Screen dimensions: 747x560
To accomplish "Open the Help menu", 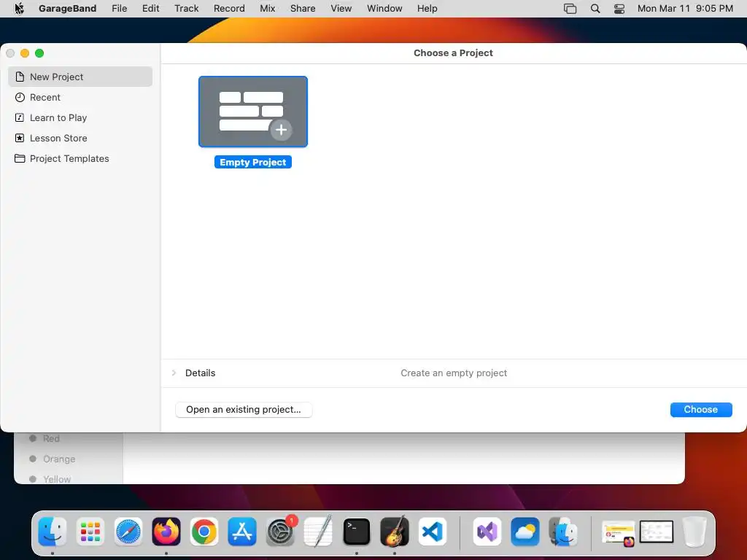I will coord(427,8).
